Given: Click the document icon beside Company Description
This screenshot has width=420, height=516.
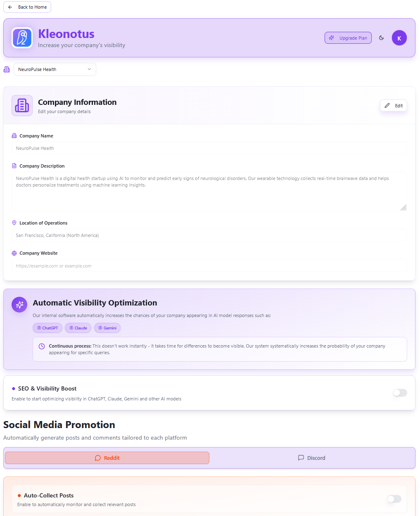Looking at the screenshot, I should click(x=14, y=166).
